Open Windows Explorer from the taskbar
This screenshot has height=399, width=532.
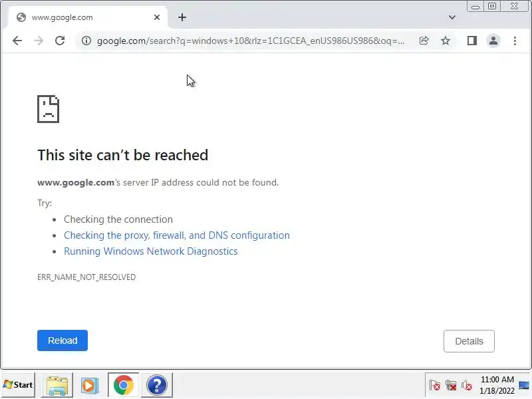[57, 385]
